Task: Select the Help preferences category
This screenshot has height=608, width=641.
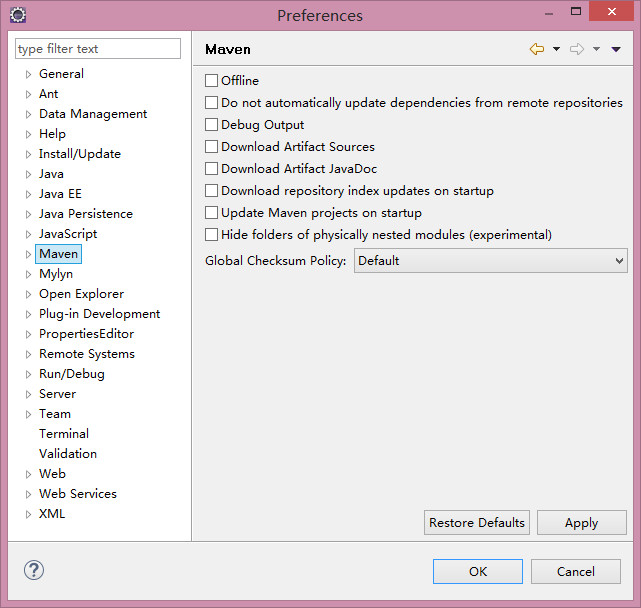Action: pyautogui.click(x=52, y=134)
